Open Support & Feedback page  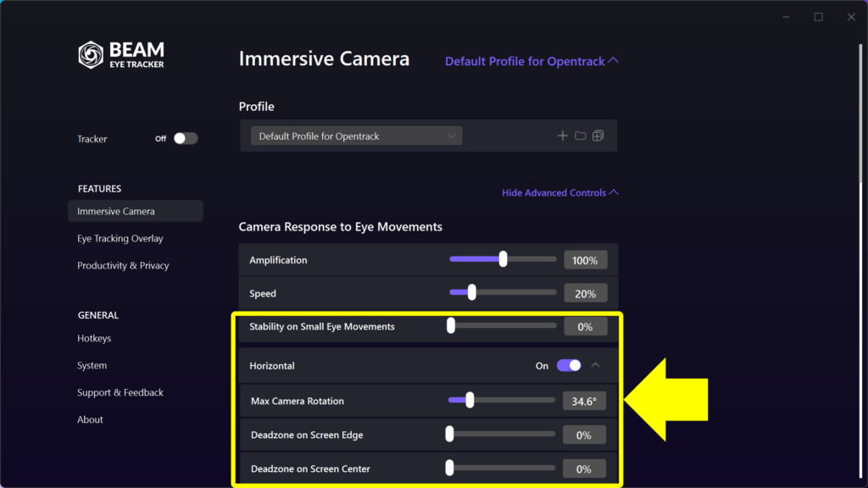120,392
